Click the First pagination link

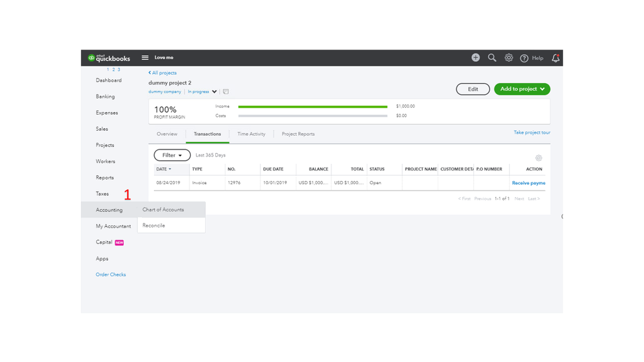point(464,198)
